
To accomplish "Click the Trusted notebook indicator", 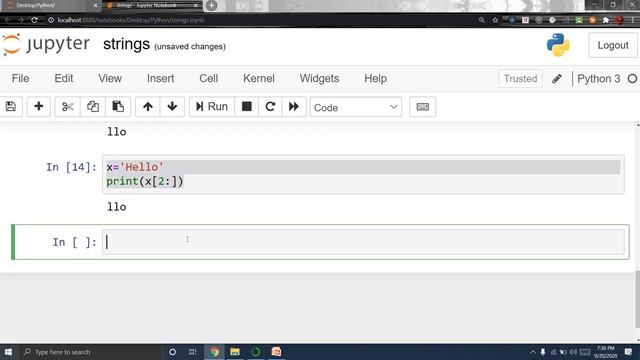I will click(x=520, y=78).
